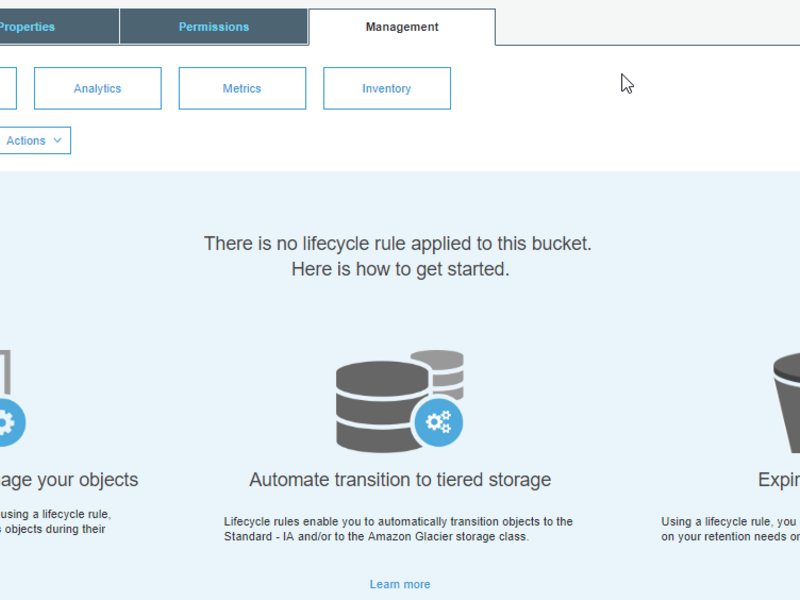Switch to the Properties tab
The image size is (800, 600).
tap(59, 27)
